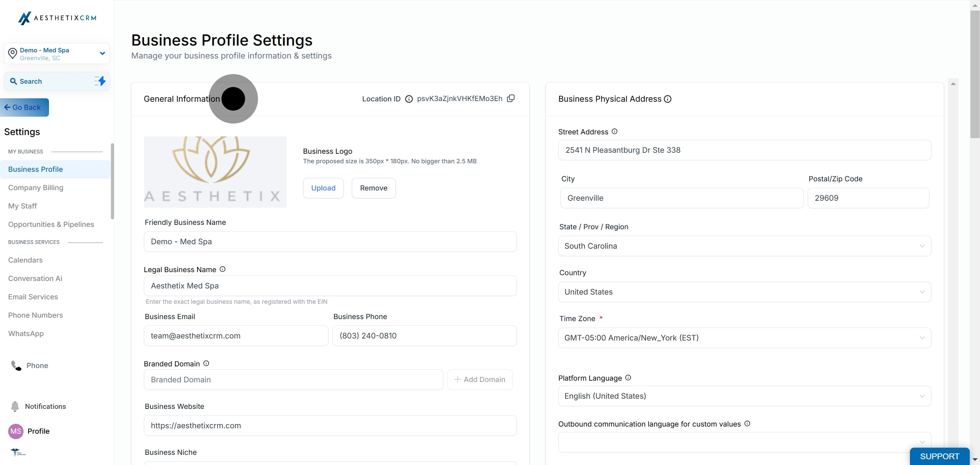This screenshot has height=465, width=980.
Task: Select Calendars in the settings menu
Action: click(26, 260)
